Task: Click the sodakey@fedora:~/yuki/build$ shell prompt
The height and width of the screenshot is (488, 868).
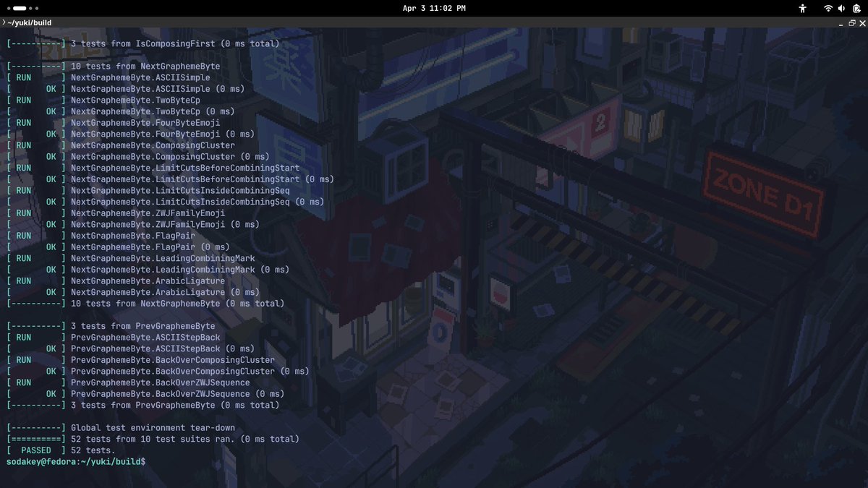Action: (x=76, y=461)
